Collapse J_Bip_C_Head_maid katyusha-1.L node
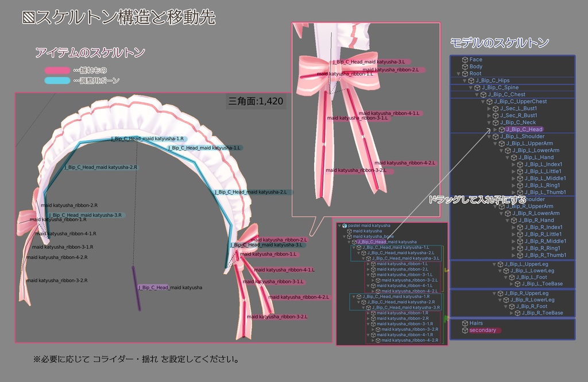 [x=354, y=248]
